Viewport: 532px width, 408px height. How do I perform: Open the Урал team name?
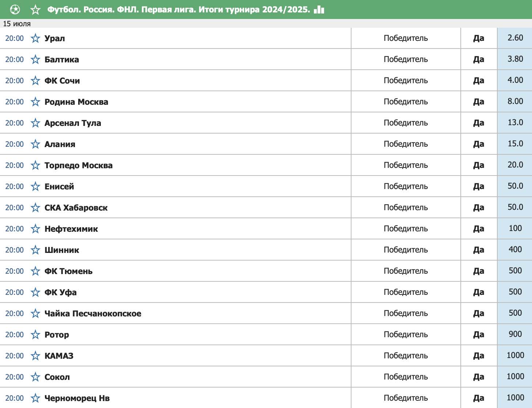pyautogui.click(x=55, y=38)
